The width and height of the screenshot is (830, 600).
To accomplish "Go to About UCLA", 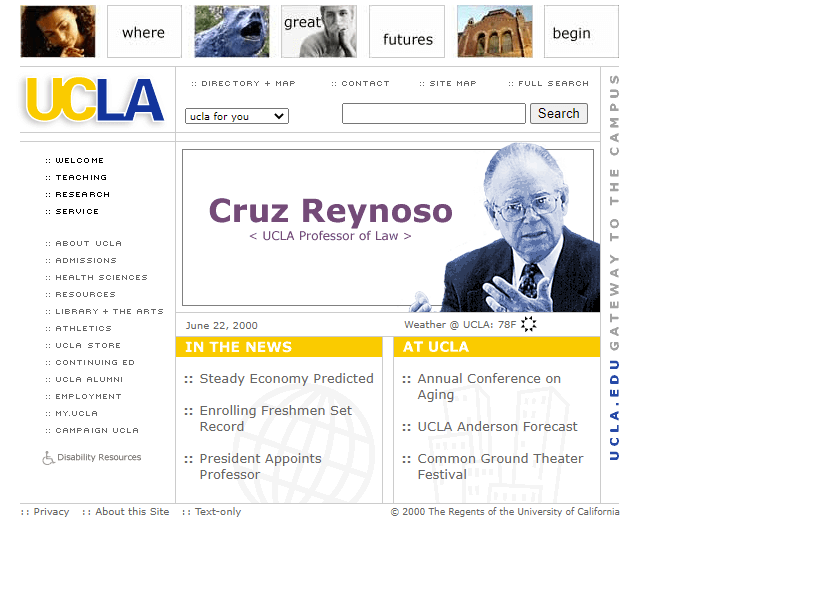I will tap(84, 244).
